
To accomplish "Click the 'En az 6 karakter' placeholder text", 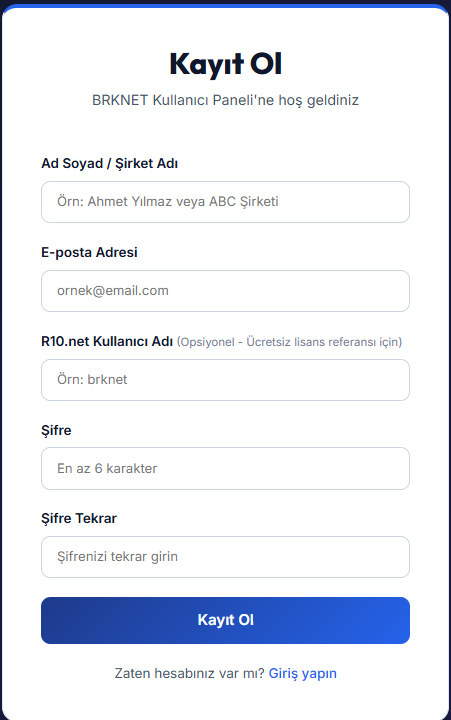I will coord(107,468).
